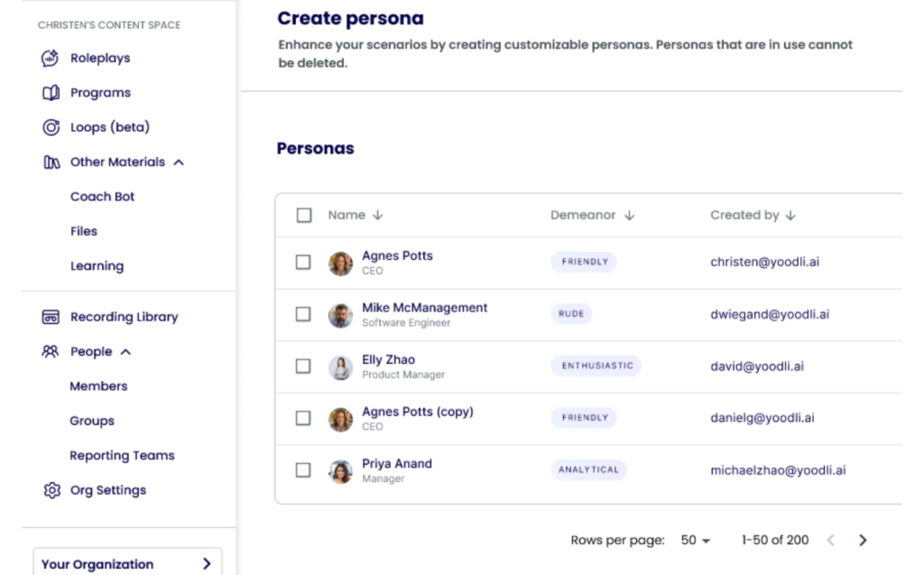Image resolution: width=924 pixels, height=575 pixels.
Task: Go to next page of personas
Action: pos(863,540)
